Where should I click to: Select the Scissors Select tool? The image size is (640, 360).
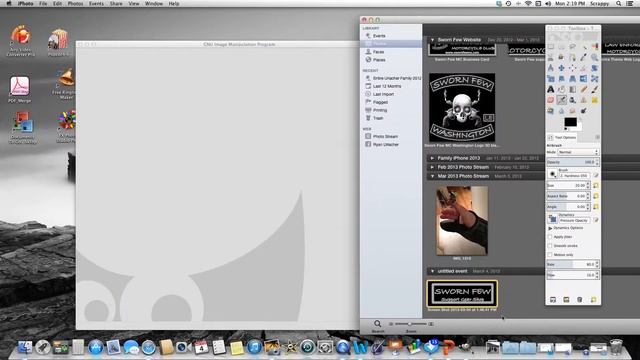(551, 57)
